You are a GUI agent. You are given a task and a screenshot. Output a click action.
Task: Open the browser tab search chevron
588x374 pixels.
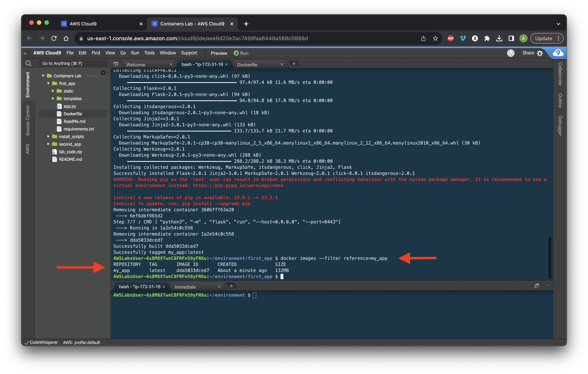558,24
